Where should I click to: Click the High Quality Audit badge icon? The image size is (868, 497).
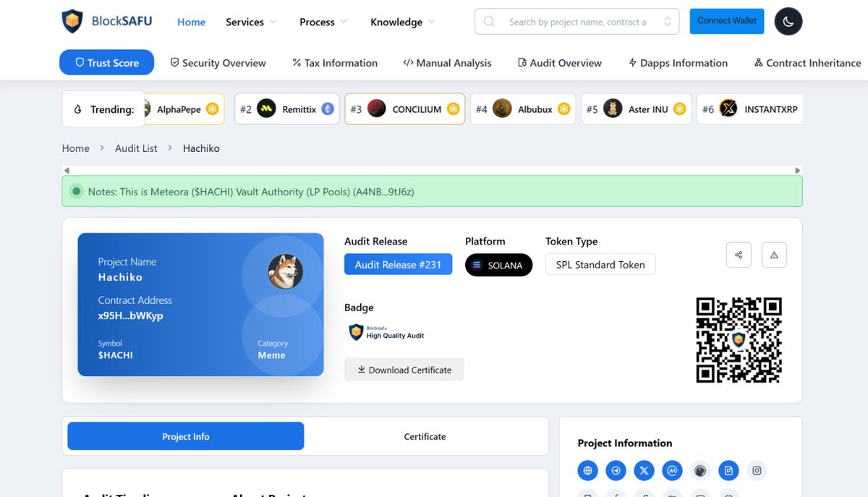(355, 332)
